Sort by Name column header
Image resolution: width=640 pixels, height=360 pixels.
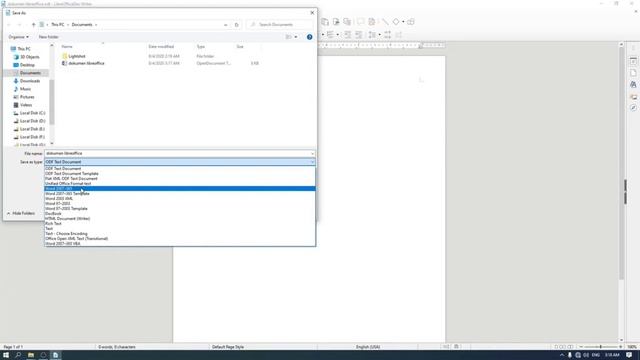(x=67, y=47)
